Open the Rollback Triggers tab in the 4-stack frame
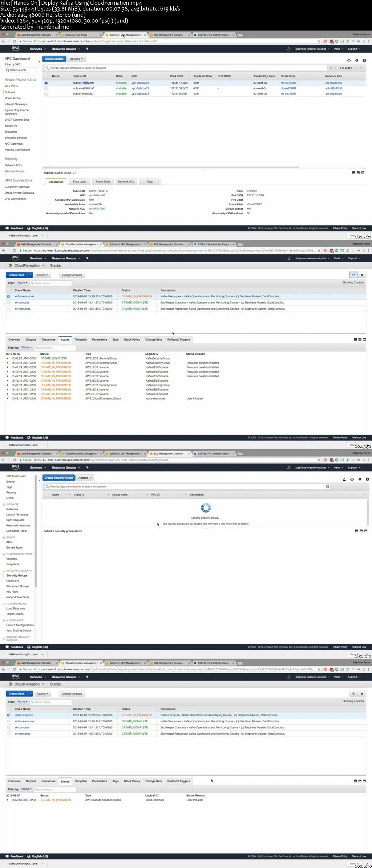The image size is (372, 868). coord(179,781)
